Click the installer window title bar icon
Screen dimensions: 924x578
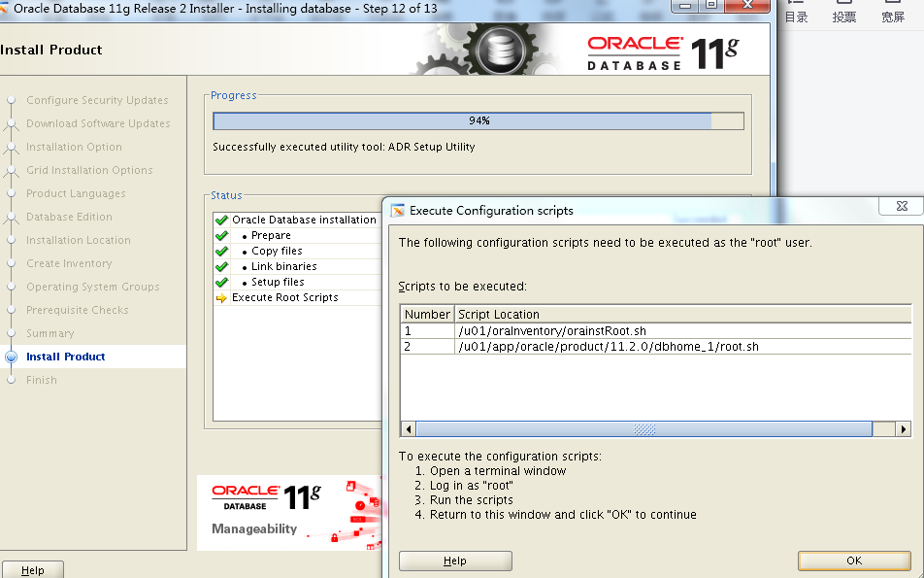[x=4, y=8]
